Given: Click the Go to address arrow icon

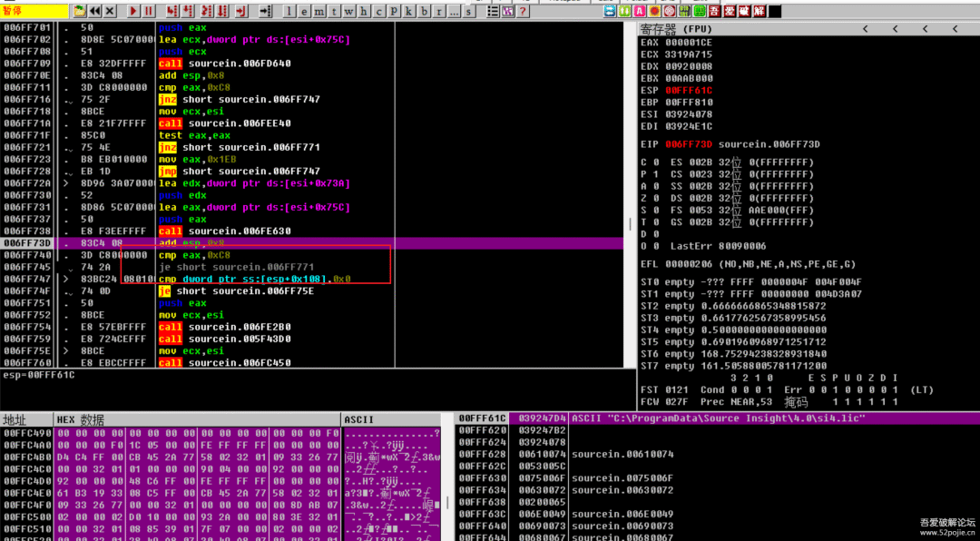Looking at the screenshot, I should pyautogui.click(x=265, y=11).
